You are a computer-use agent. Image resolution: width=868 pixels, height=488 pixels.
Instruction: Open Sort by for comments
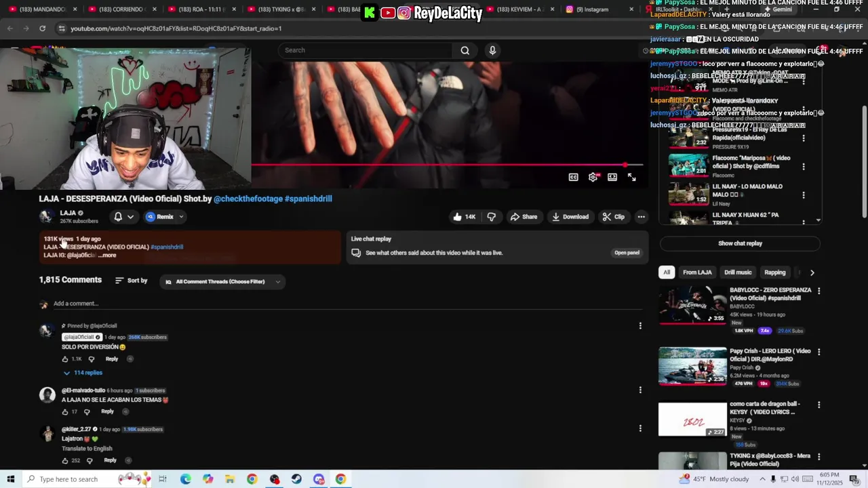click(131, 281)
